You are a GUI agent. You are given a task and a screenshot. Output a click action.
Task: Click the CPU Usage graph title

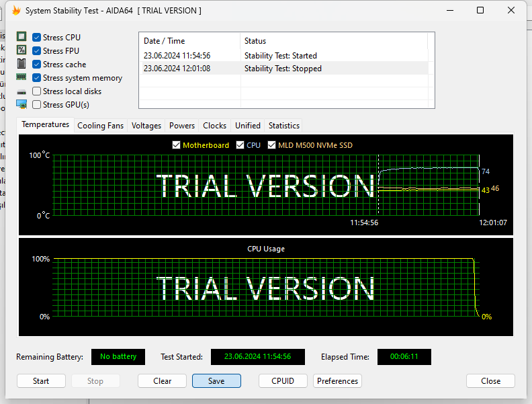click(x=266, y=249)
